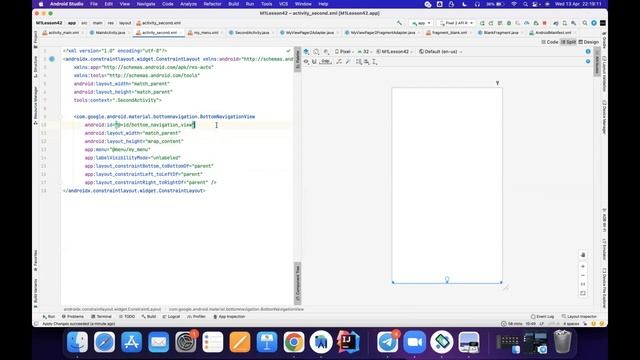Open the Layout Inspector panel
The height and width of the screenshot is (360, 640).
(579, 316)
